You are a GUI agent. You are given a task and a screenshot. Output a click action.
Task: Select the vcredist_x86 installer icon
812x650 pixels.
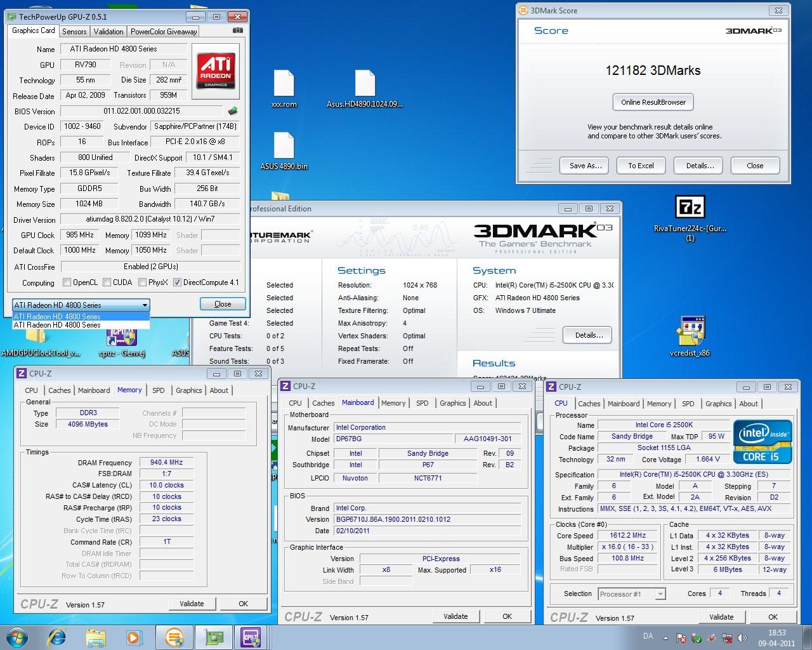click(x=690, y=336)
